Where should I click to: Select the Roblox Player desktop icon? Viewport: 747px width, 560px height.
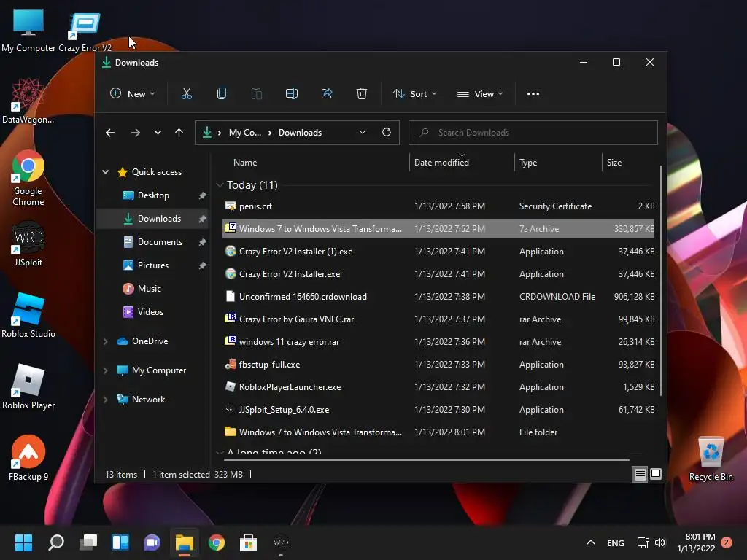28,387
